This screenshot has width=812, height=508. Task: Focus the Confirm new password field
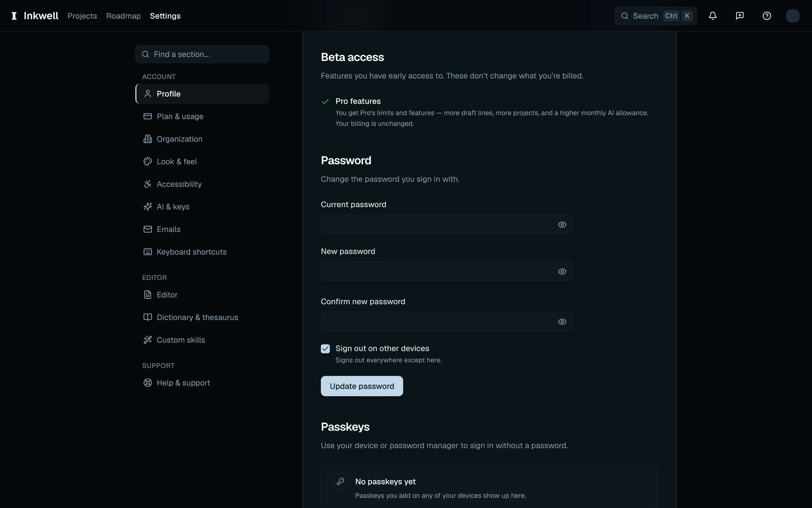(x=447, y=322)
